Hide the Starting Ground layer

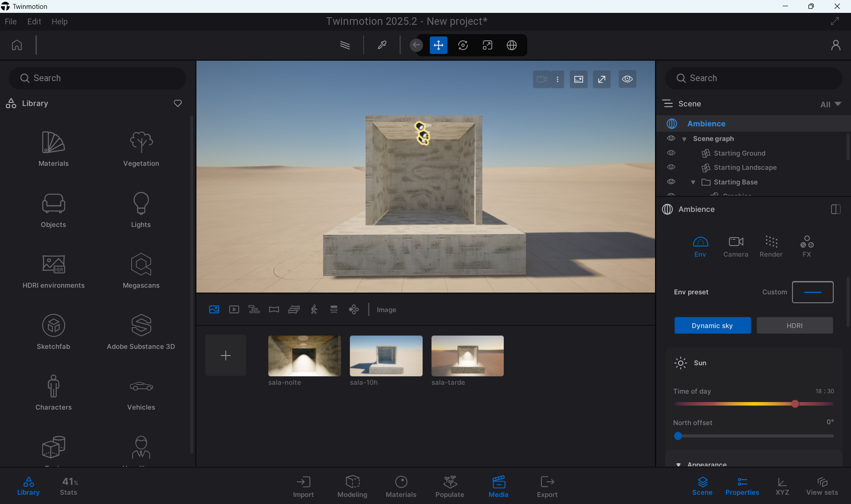pos(671,153)
